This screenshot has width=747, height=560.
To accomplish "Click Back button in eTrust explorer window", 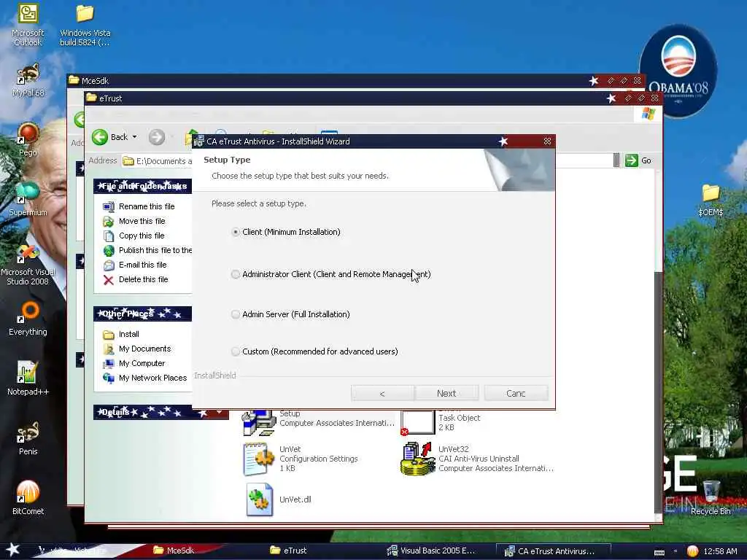I will (x=110, y=137).
